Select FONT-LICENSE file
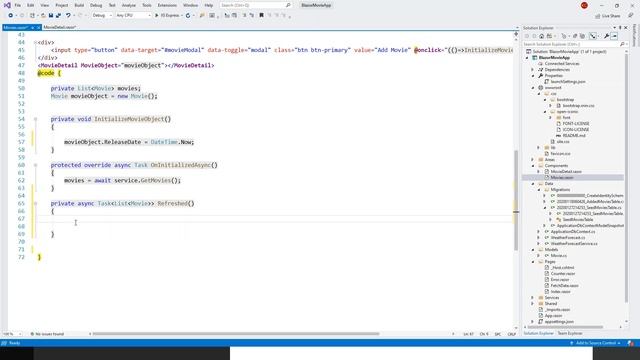The width and height of the screenshot is (640, 360). pos(576,124)
